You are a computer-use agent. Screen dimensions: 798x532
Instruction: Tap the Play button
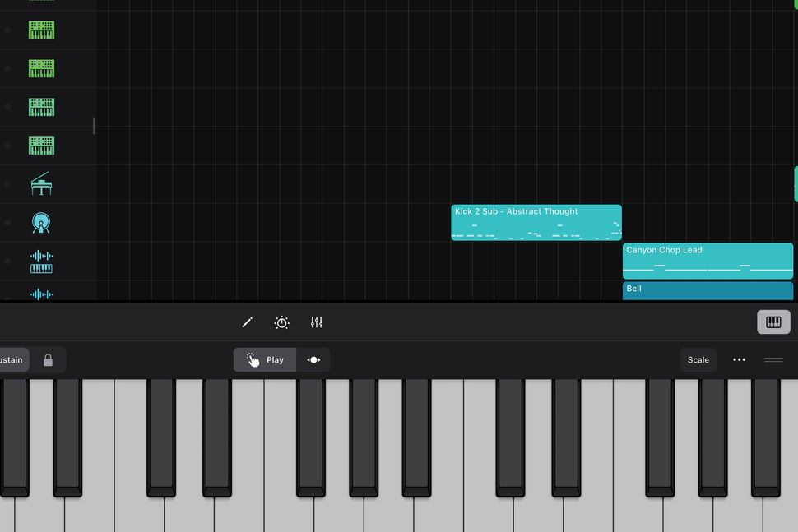click(x=265, y=359)
